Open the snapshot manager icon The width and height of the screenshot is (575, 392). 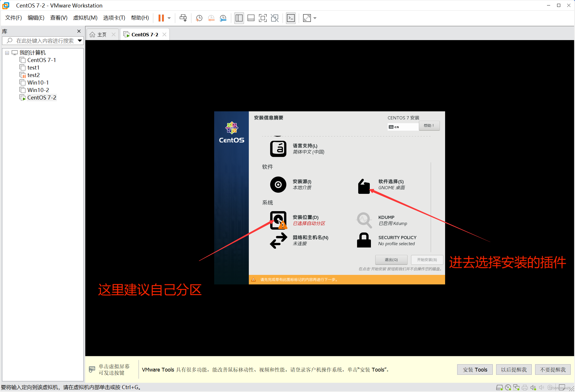click(223, 18)
